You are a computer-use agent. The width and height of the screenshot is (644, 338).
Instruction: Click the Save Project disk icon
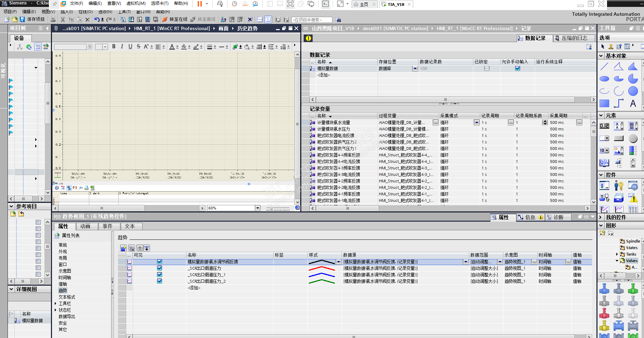22,19
